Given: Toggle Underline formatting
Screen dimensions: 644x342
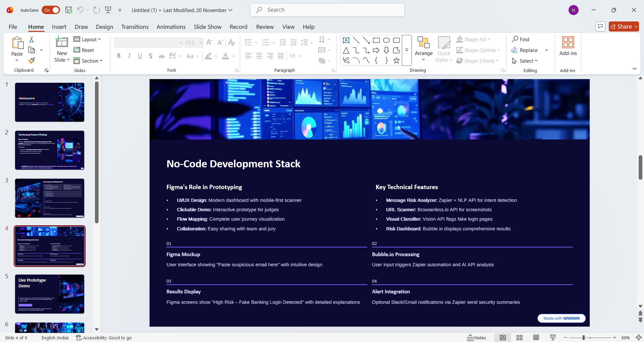Looking at the screenshot, I should coord(140,56).
